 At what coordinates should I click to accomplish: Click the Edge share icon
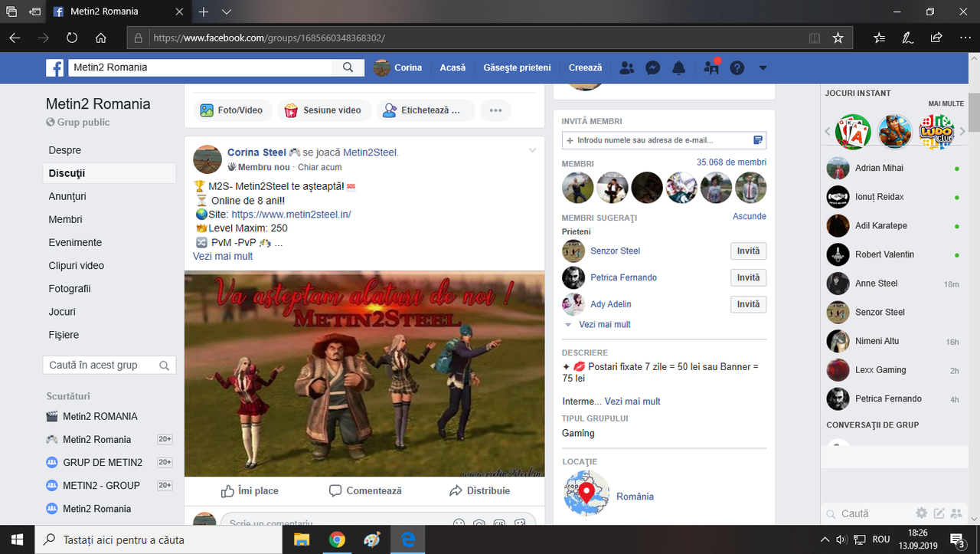(x=936, y=37)
